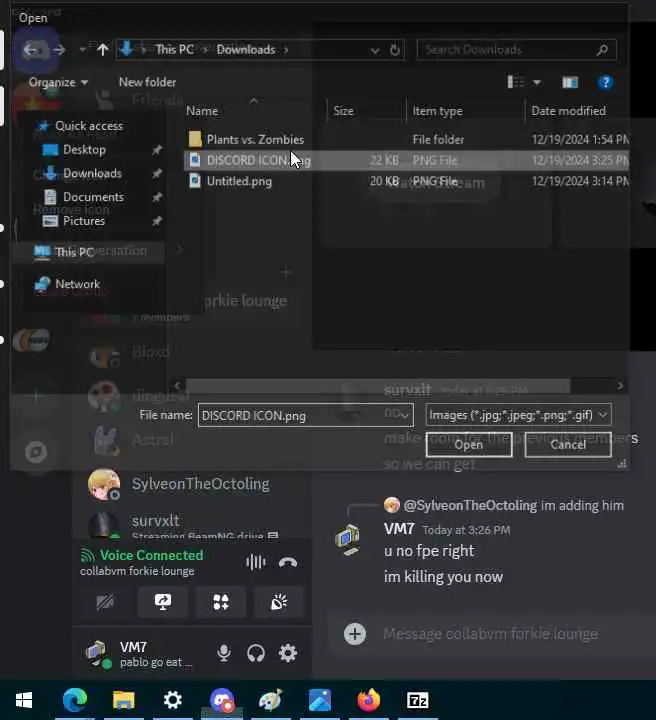Open the view options dropdown arrow
Screen dimensions: 656x720
[x=536, y=83]
